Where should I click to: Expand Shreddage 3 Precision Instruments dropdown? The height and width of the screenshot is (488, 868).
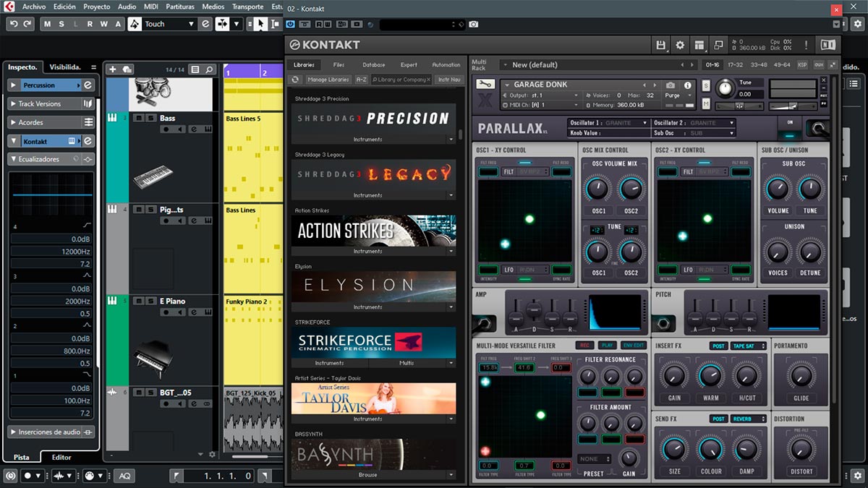point(451,140)
